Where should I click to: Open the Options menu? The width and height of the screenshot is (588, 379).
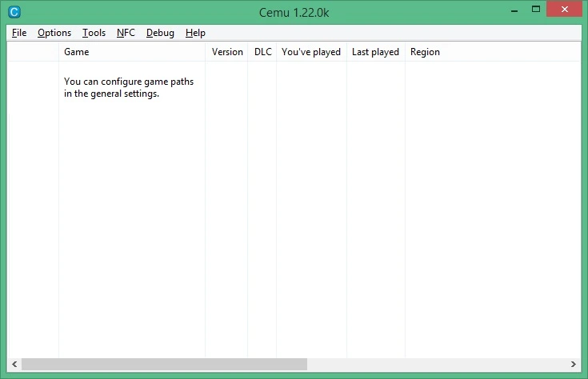54,33
